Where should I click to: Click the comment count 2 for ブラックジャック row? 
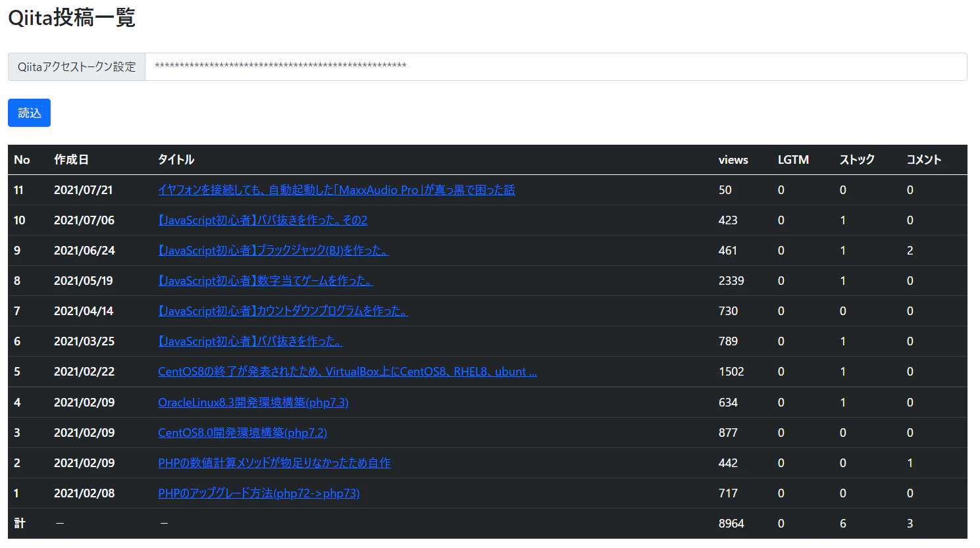coord(910,251)
